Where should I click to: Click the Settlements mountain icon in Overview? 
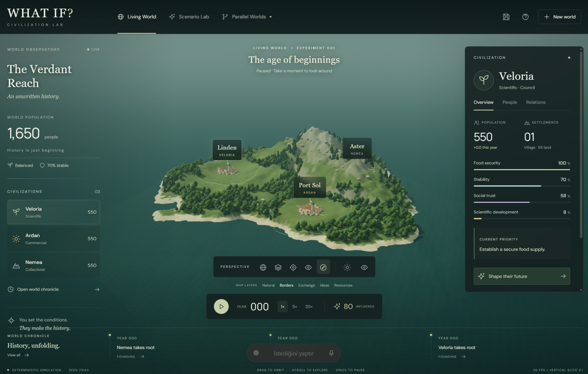point(527,123)
